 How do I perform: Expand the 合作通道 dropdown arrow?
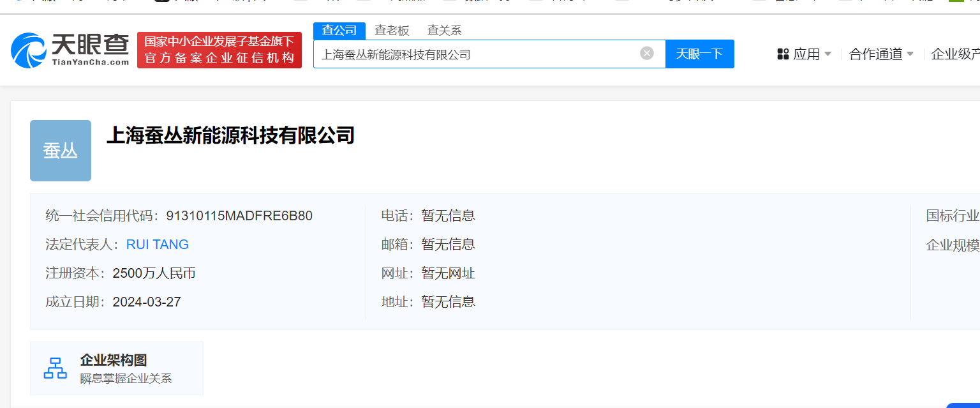910,54
